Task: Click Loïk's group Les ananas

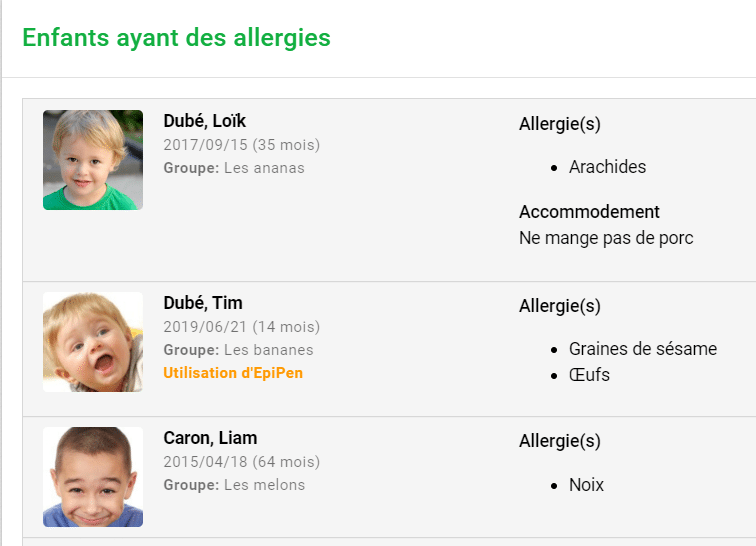Action: point(264,168)
